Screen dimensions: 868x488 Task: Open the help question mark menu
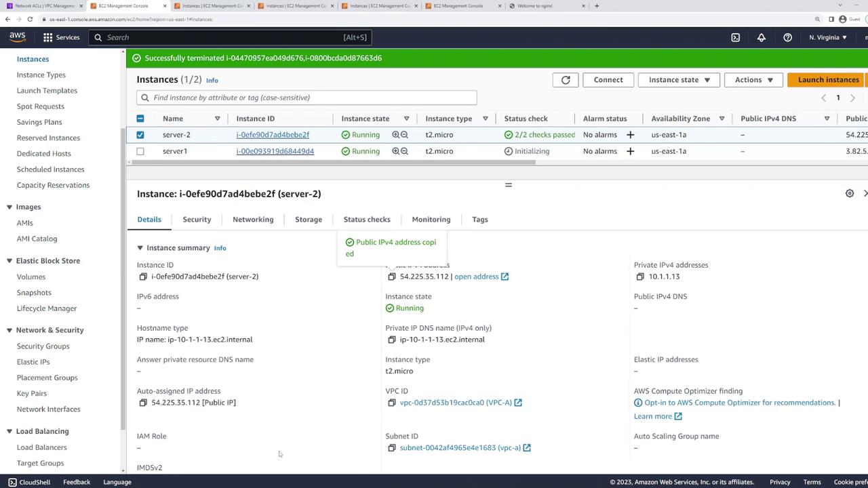[x=787, y=37]
